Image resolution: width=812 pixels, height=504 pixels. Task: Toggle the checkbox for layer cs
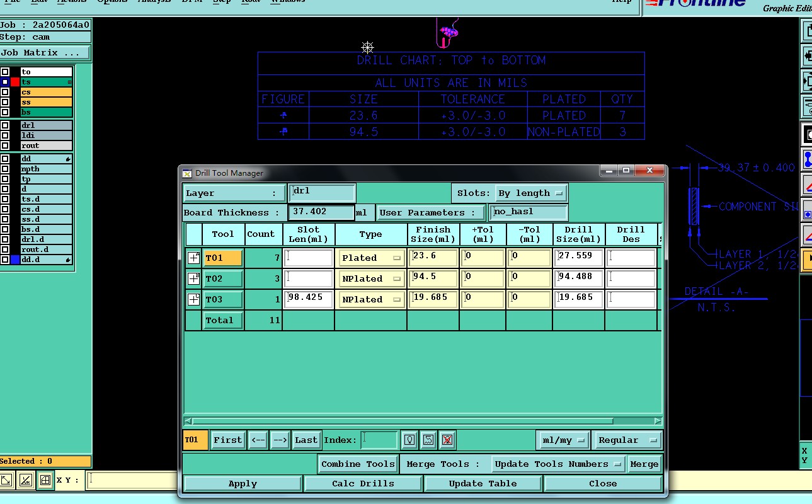coord(5,92)
